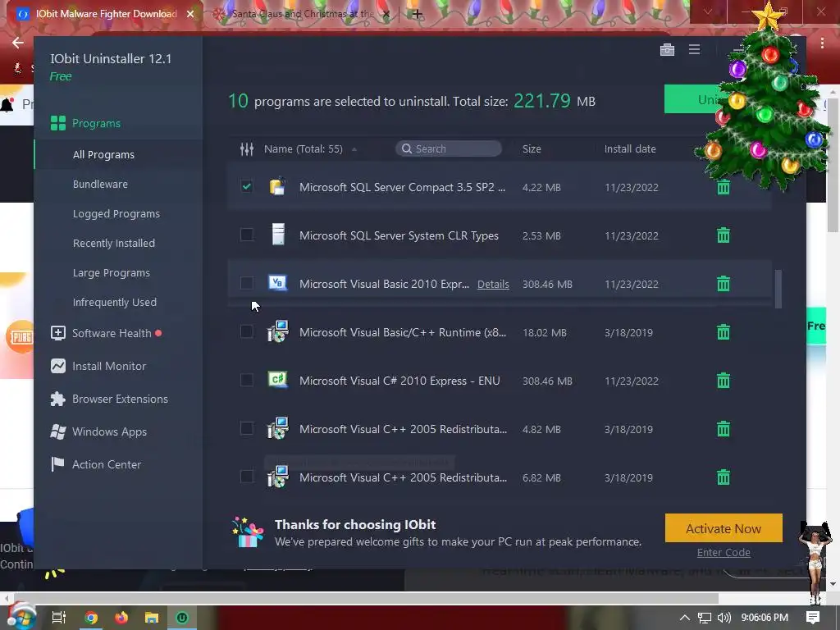Click the Microsoft Visual Basic 2010 program icon

click(x=277, y=283)
